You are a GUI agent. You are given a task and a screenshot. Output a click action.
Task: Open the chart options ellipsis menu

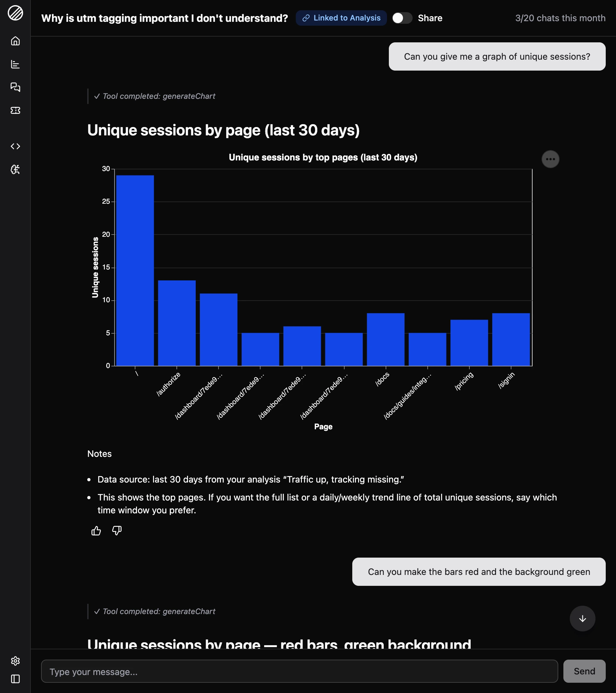[550, 159]
